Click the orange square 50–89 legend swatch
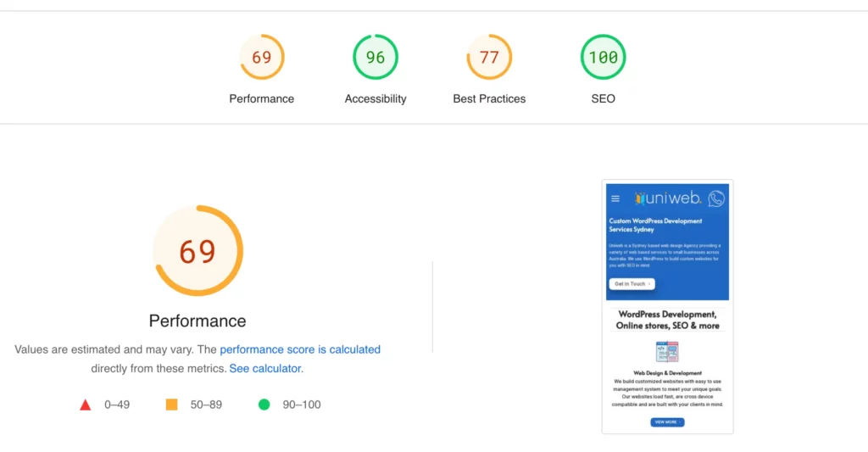 coord(171,405)
